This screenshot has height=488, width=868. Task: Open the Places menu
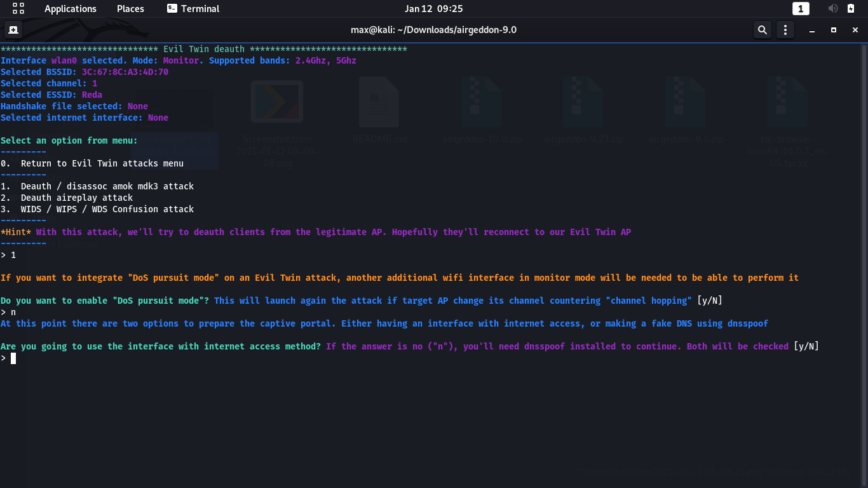click(x=130, y=8)
